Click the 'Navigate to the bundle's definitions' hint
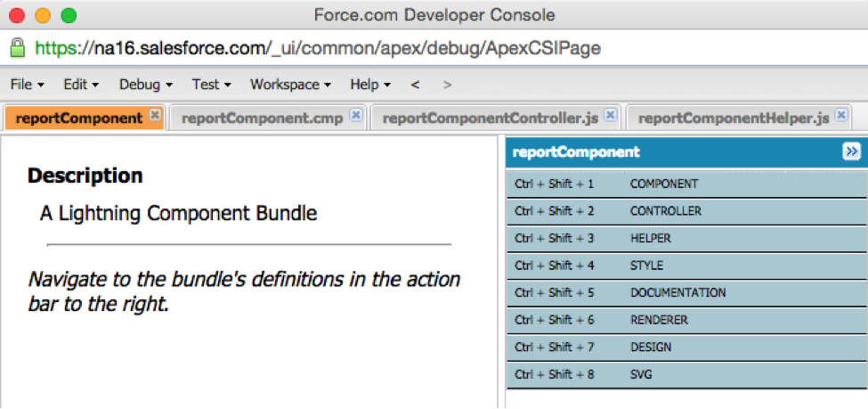 click(x=244, y=291)
